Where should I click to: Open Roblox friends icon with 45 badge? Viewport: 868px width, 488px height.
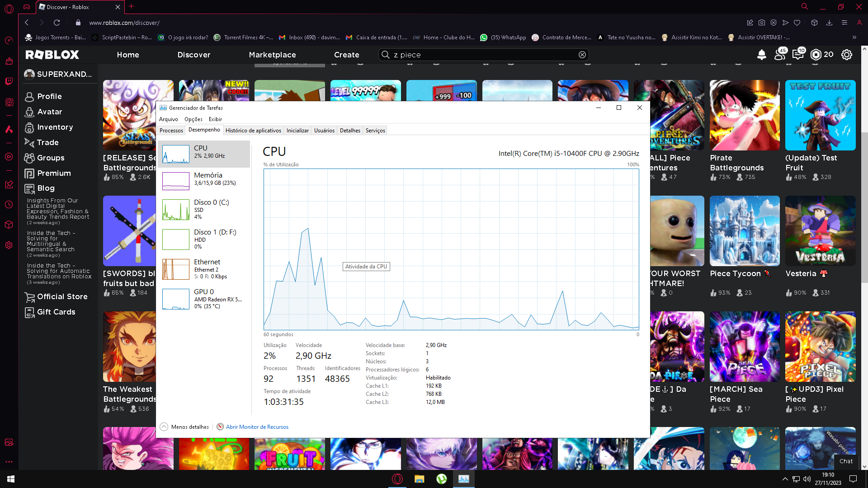pos(780,54)
